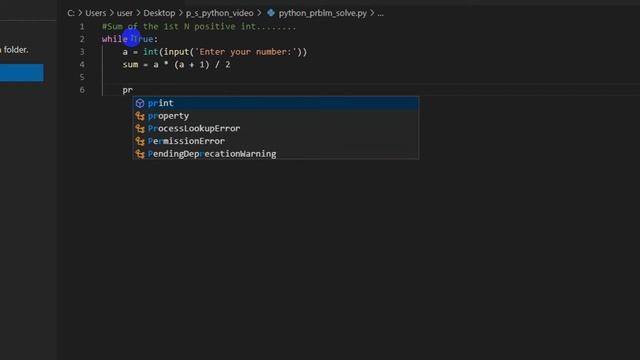This screenshot has height=360, width=640.
Task: Select the print autocomplete suggestion
Action: coord(276,103)
